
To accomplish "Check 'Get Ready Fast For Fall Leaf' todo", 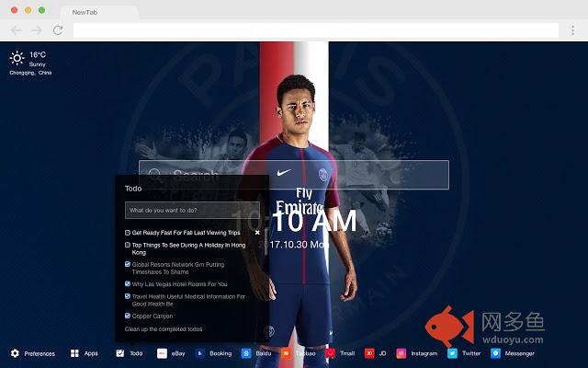I will (x=128, y=233).
